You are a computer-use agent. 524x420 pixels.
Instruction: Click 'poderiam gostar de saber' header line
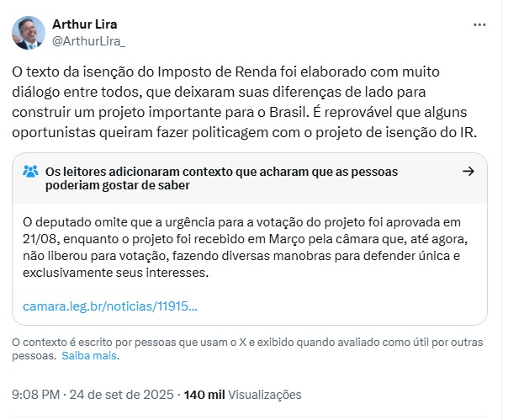click(117, 186)
